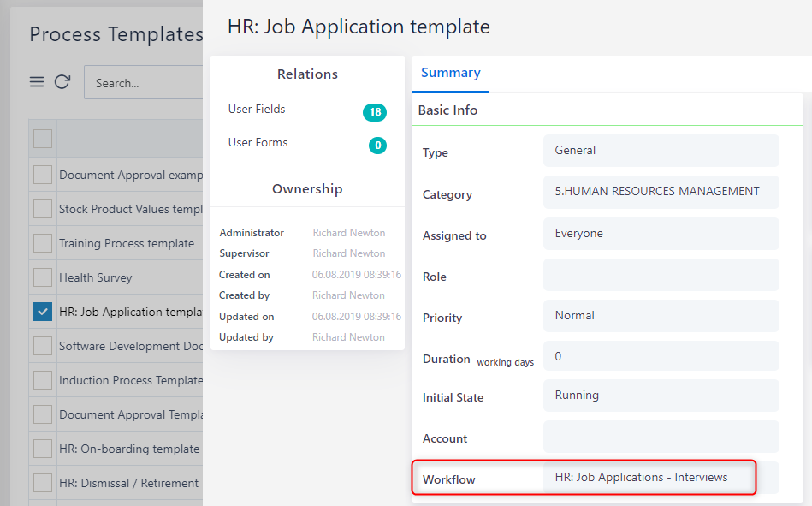Viewport: 812px width, 506px height.
Task: Click the Assigned to field showing Everyone
Action: (661, 233)
